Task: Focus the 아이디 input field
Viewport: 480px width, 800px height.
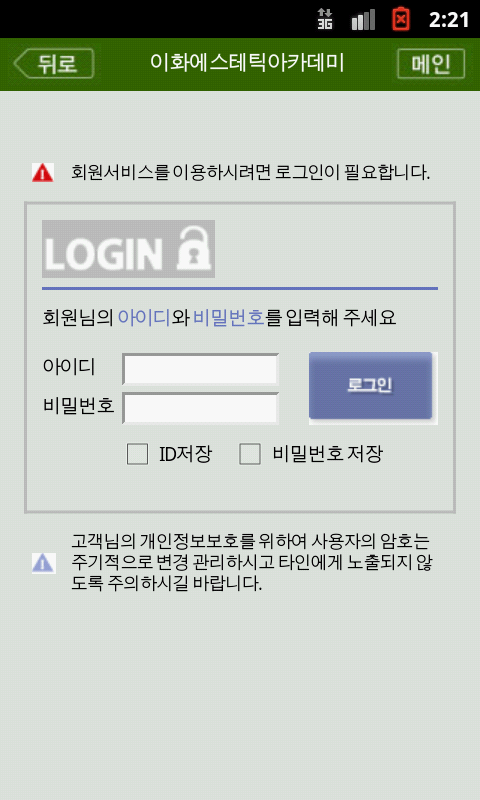Action: pos(200,369)
